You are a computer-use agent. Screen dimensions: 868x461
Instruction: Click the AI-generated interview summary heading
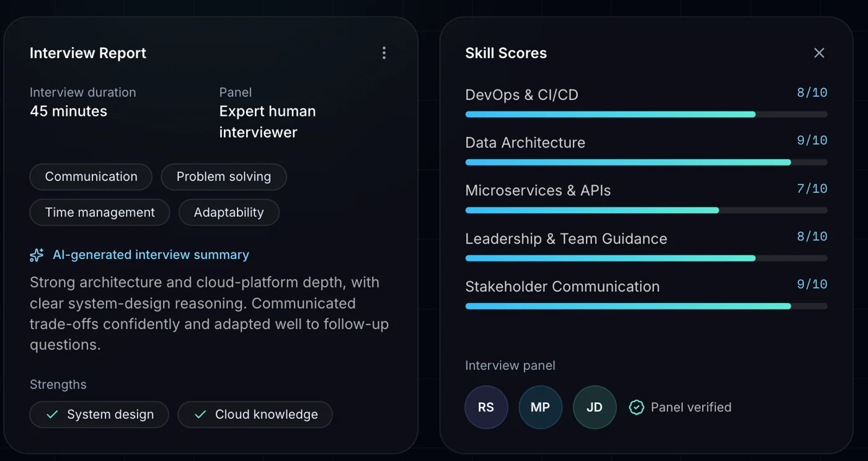pyautogui.click(x=151, y=255)
